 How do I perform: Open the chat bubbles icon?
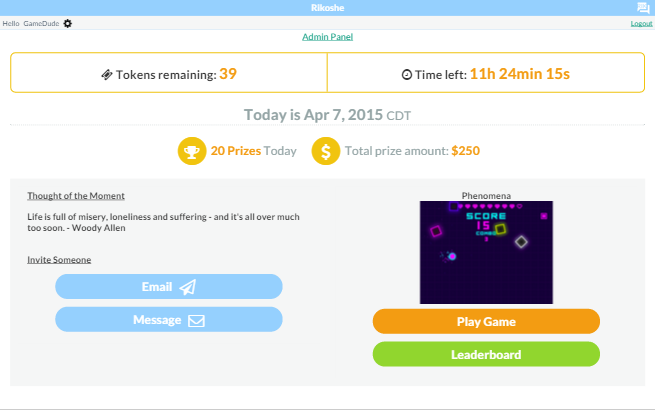pos(643,8)
